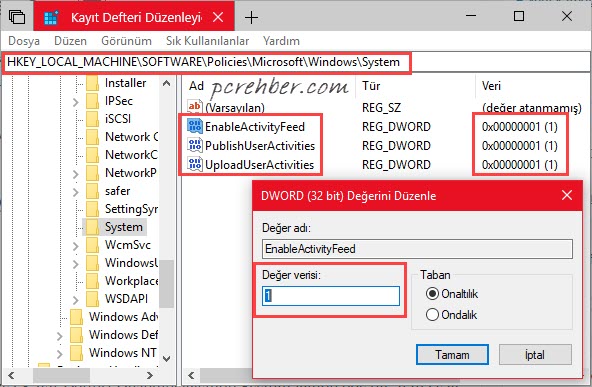Open the Düzen menu

click(70, 41)
